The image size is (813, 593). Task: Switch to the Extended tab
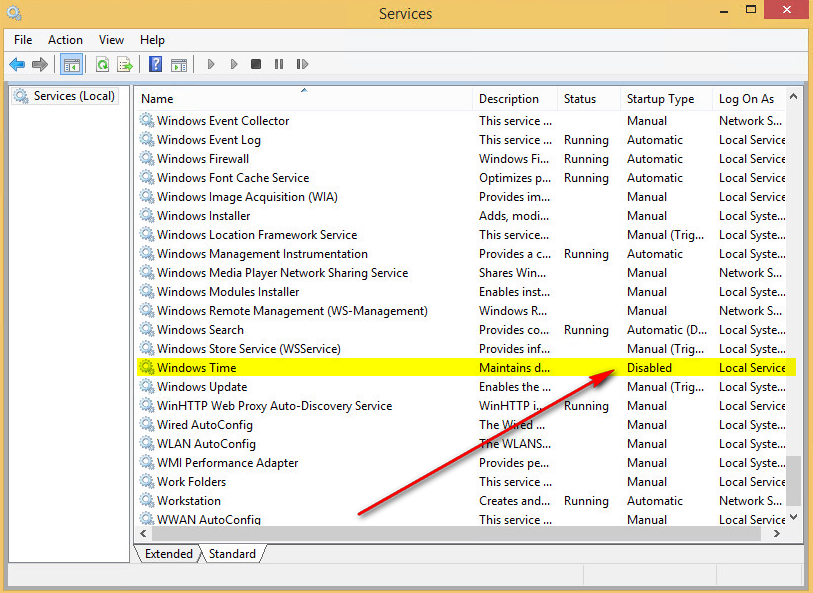point(167,553)
